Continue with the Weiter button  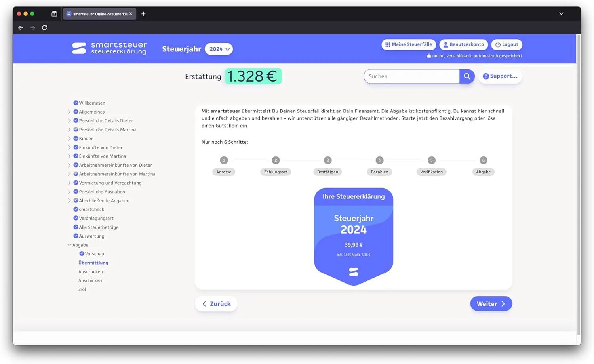pos(491,303)
